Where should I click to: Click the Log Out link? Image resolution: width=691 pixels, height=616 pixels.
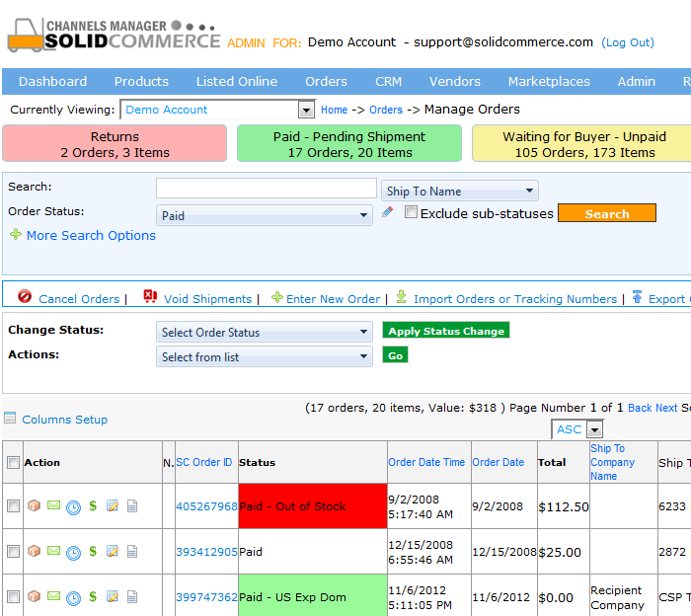point(628,42)
